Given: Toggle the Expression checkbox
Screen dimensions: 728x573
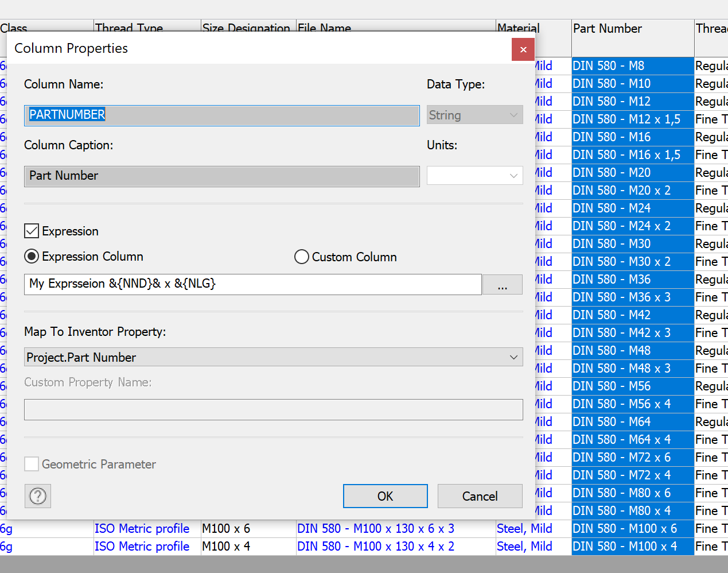Looking at the screenshot, I should click(x=32, y=231).
